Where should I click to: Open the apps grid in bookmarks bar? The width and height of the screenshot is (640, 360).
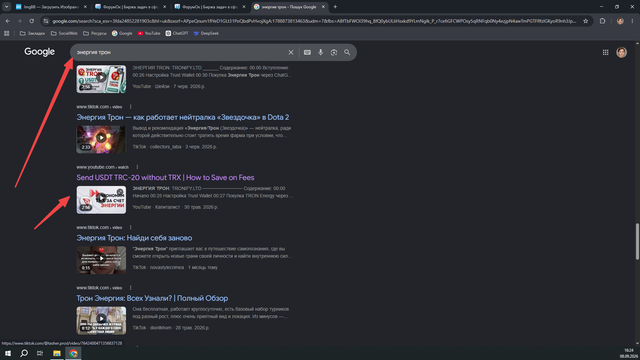7,33
